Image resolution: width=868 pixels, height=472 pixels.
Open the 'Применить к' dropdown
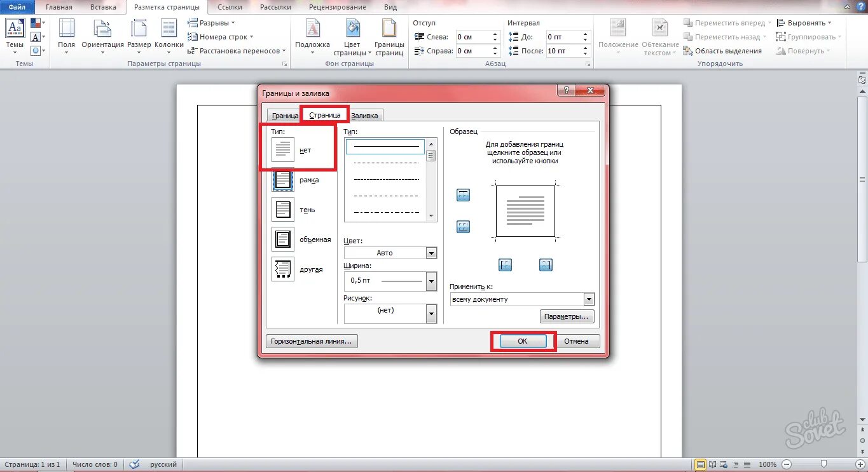point(589,299)
